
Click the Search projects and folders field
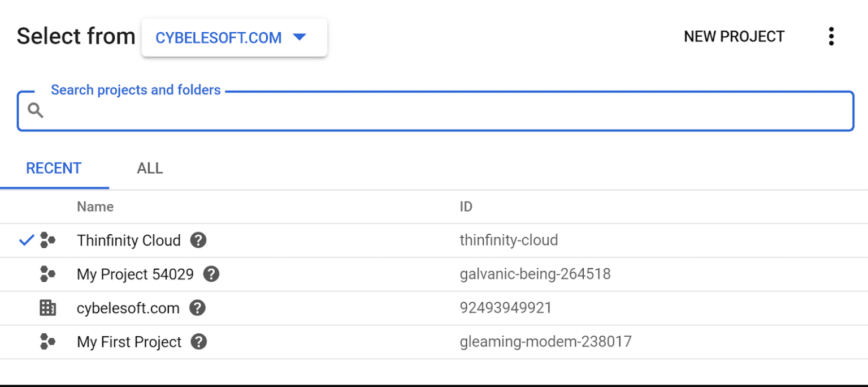(396, 111)
